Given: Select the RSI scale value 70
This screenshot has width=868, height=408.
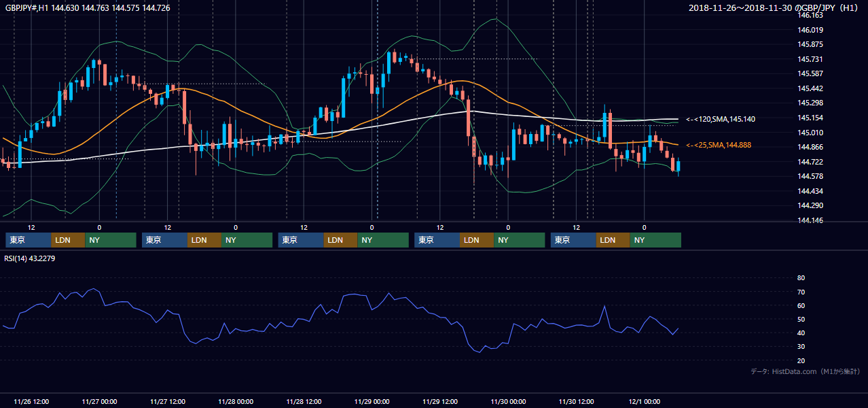Looking at the screenshot, I should [801, 292].
